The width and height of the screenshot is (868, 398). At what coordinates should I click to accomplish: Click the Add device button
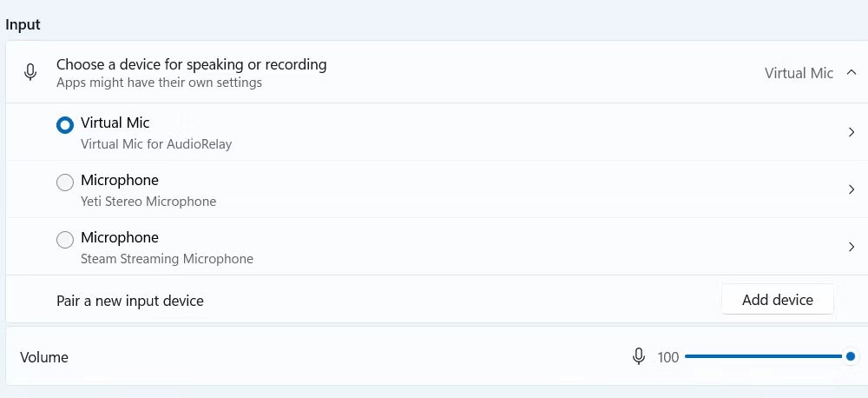tap(777, 300)
